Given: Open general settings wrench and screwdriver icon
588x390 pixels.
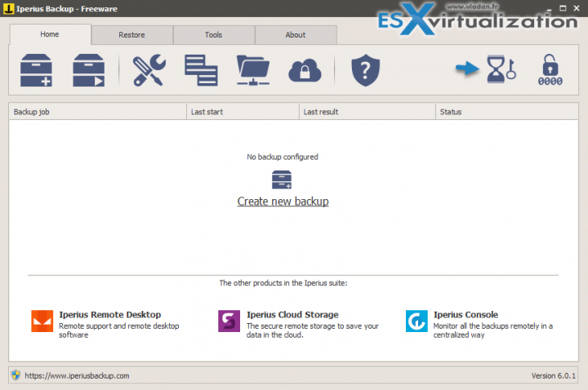Looking at the screenshot, I should pyautogui.click(x=149, y=70).
